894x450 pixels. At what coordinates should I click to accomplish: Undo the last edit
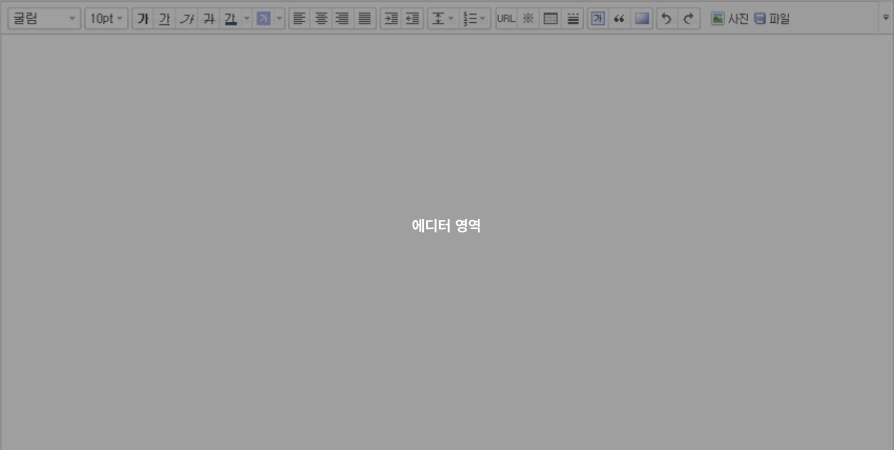[x=667, y=18]
